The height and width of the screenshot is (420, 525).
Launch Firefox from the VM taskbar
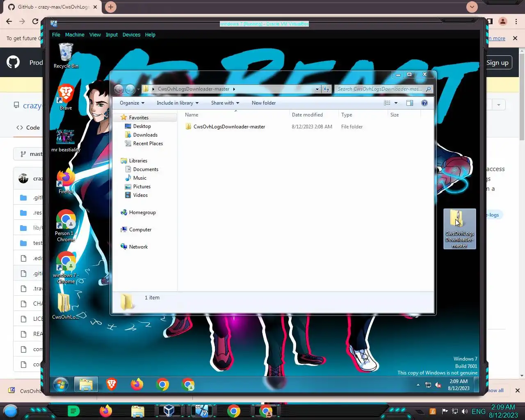tap(137, 384)
